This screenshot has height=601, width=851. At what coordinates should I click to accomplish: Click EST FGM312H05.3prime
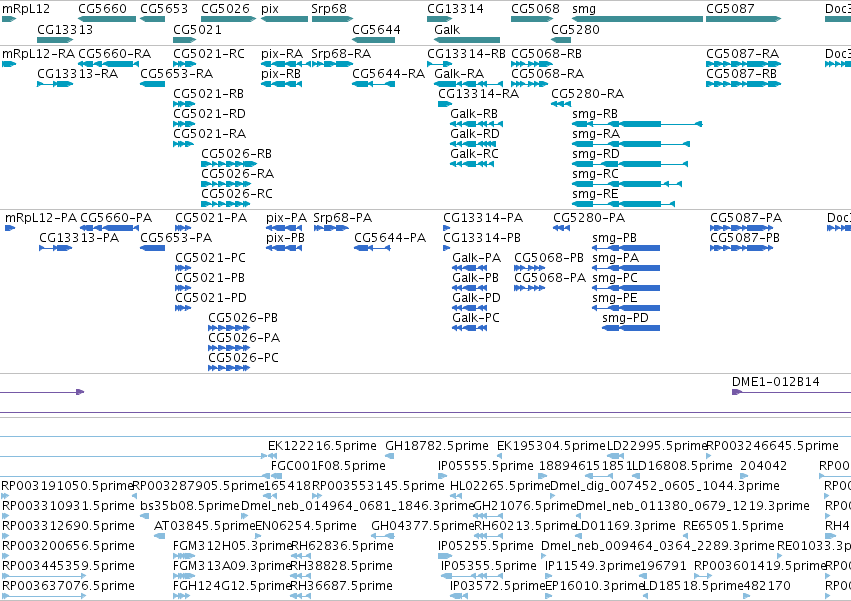232,546
